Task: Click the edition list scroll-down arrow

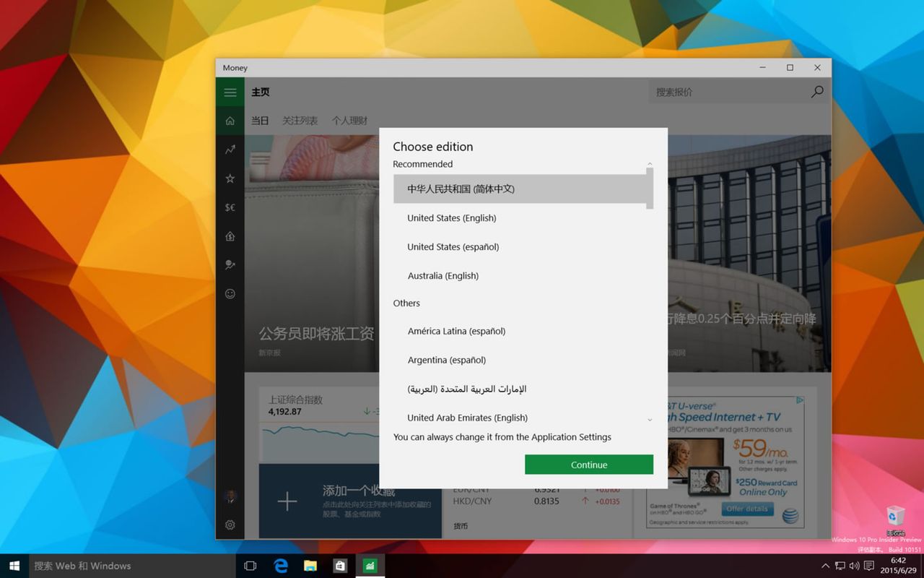Action: [x=650, y=420]
